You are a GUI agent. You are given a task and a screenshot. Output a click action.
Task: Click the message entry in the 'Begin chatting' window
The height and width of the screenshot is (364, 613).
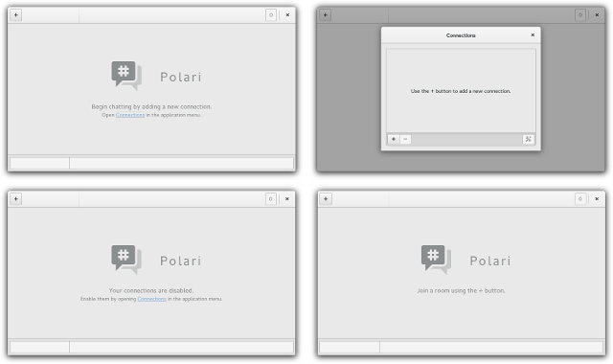[x=181, y=163]
